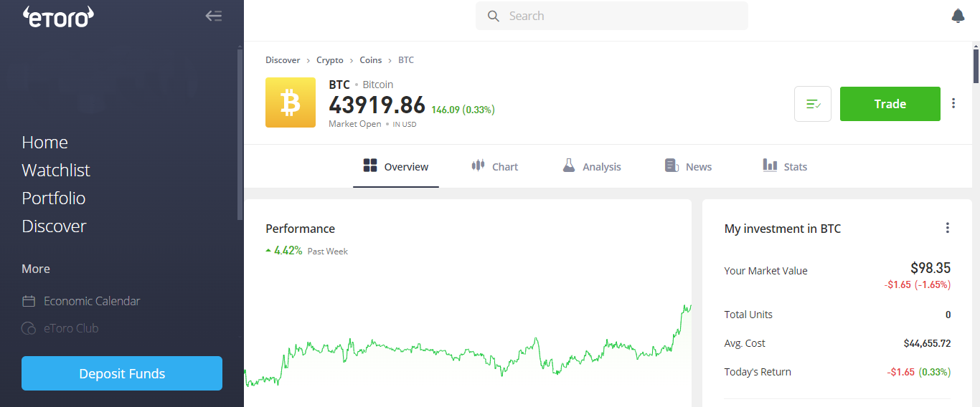Screen dimensions: 980x407
Task: Click Discover in breadcrumb
Action: pos(283,60)
